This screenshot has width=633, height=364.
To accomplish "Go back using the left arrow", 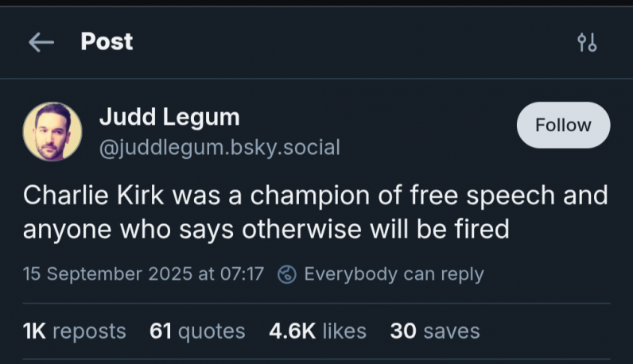I will pos(40,43).
